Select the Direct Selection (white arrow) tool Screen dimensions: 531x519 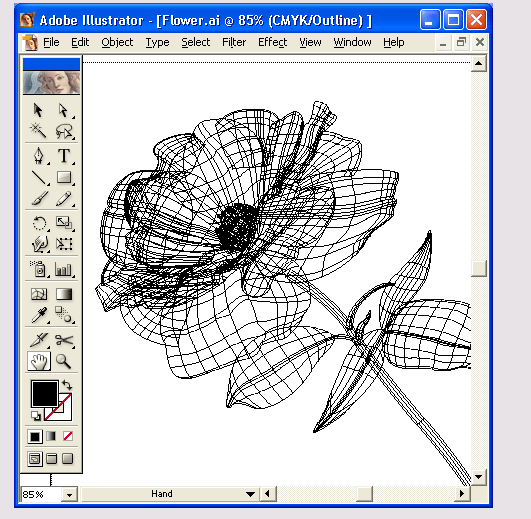tap(64, 110)
